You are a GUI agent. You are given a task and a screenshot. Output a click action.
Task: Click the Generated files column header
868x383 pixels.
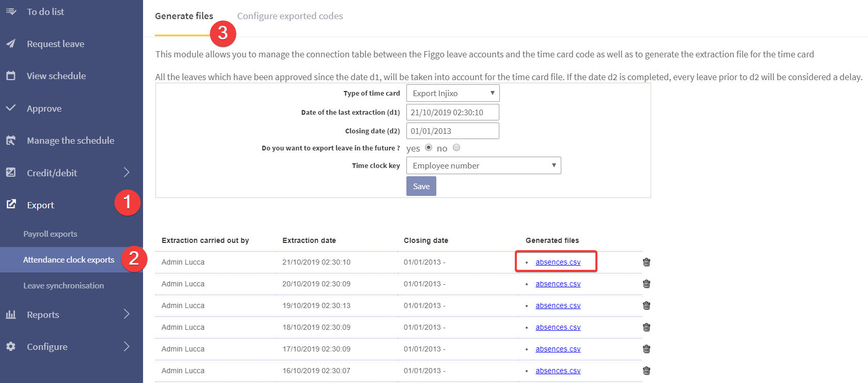pos(553,240)
